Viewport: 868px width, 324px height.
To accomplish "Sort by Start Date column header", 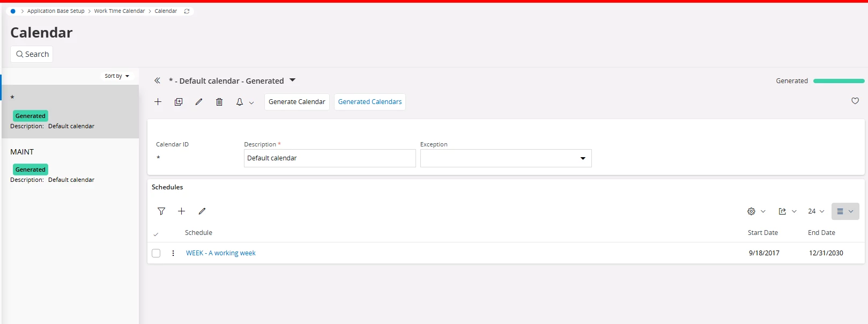I will click(x=763, y=233).
